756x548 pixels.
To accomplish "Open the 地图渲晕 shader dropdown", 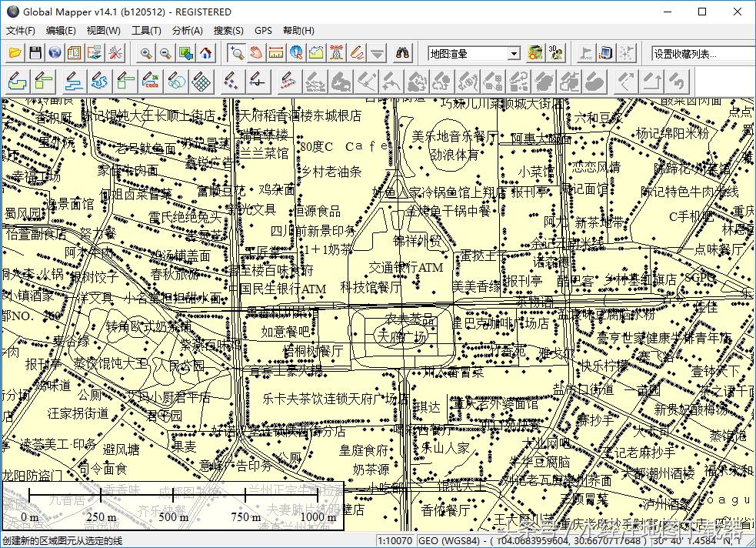I will click(475, 54).
